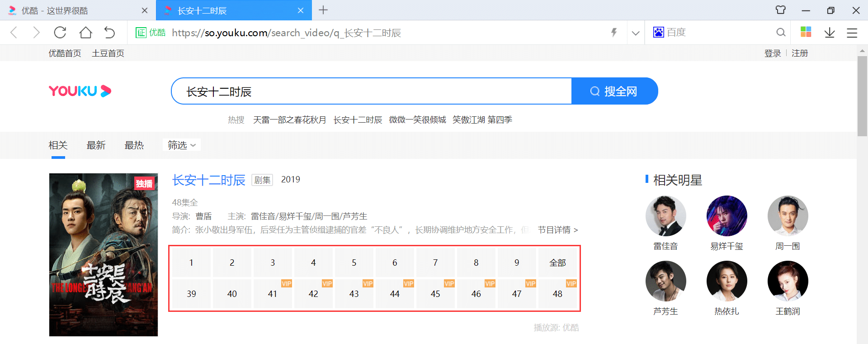
Task: Click the Baidu search magnifier icon
Action: click(781, 33)
